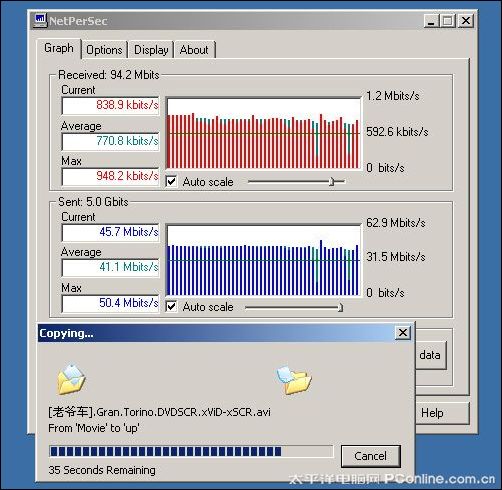Screen dimensions: 502x490
Task: Minimize the NetPerSec window
Action: click(431, 21)
